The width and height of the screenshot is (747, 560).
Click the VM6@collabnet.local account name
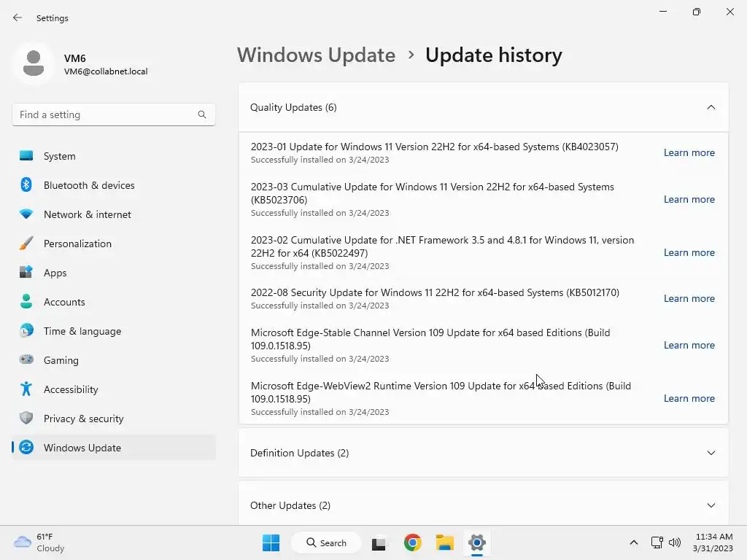(106, 71)
